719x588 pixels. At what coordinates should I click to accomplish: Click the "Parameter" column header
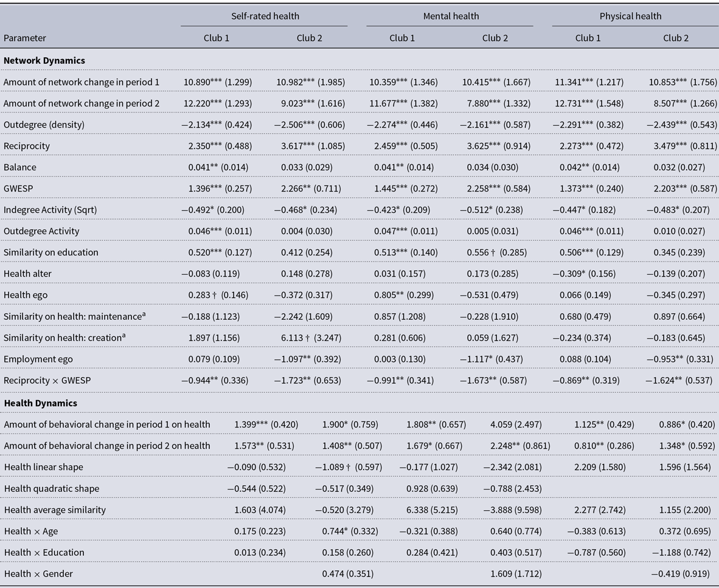point(25,38)
